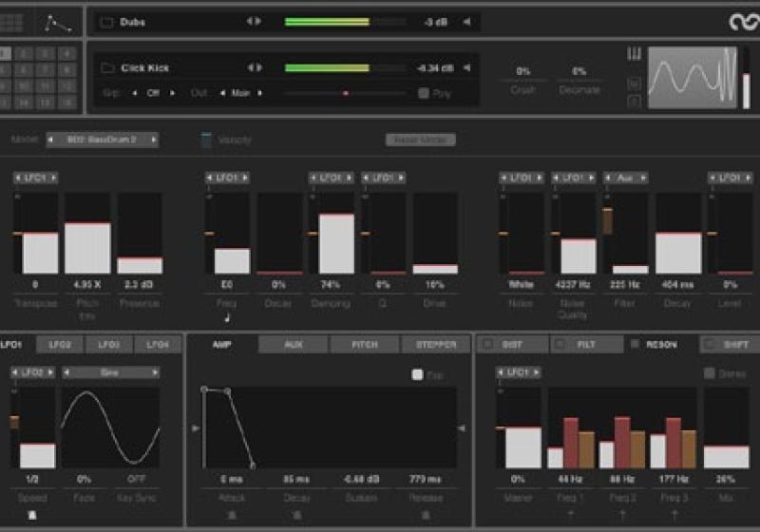This screenshot has height=532, width=760.
Task: Click the Crush 0% value field
Action: pos(523,71)
